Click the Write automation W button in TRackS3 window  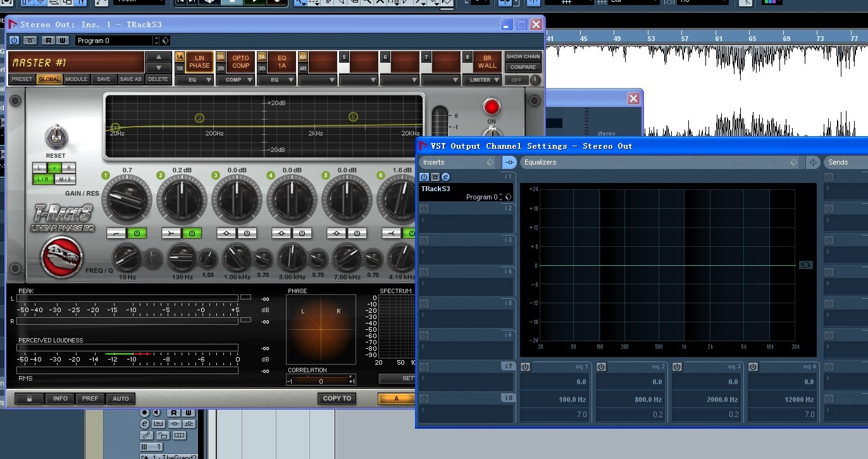coord(62,41)
